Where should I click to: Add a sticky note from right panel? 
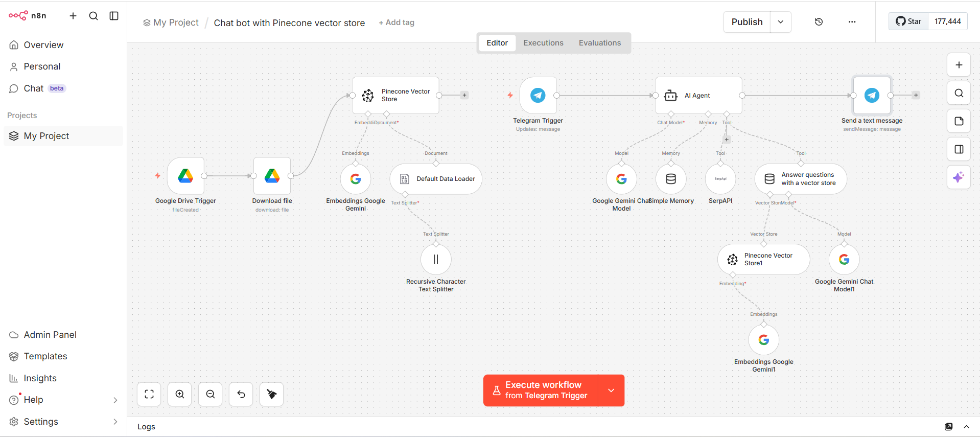(959, 121)
